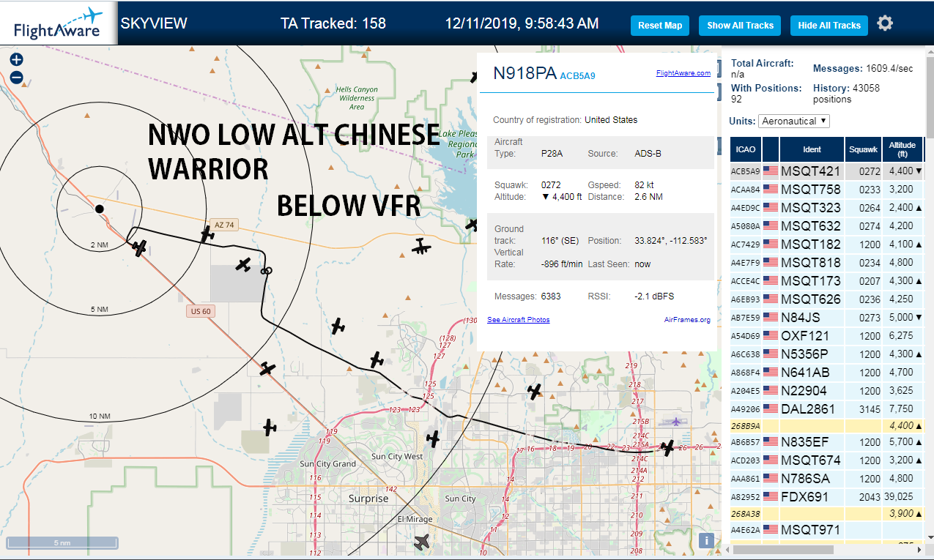
Task: Click the horizontal scrollbar under the aircraft table
Action: pyautogui.click(x=782, y=549)
